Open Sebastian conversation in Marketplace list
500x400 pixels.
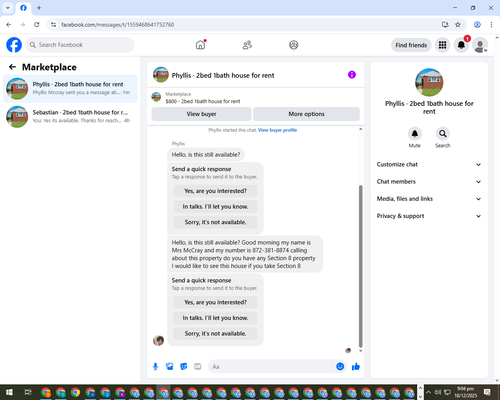point(70,117)
